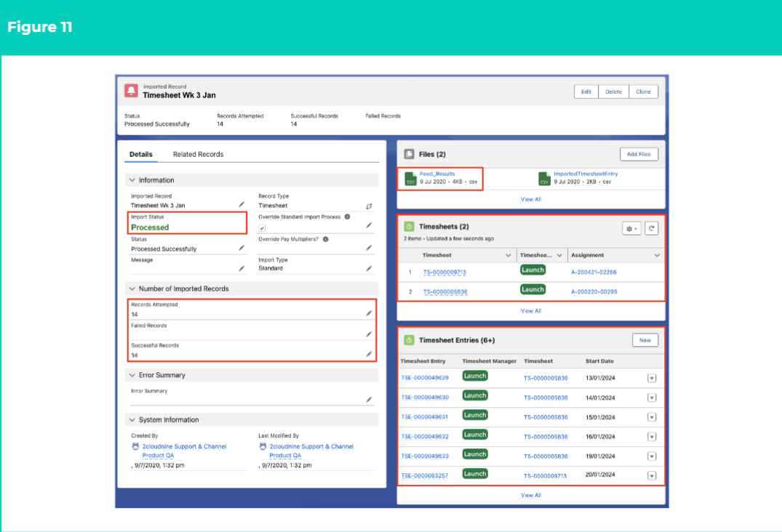This screenshot has height=532, width=782.
Task: Open row menu for TSE-0000049631
Action: point(652,417)
